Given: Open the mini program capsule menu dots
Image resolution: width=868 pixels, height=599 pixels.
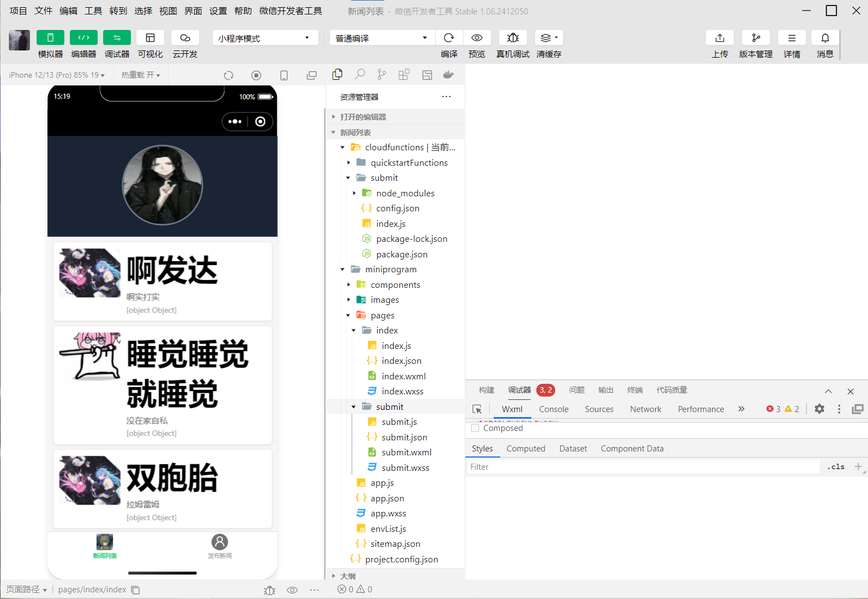Looking at the screenshot, I should 235,121.
